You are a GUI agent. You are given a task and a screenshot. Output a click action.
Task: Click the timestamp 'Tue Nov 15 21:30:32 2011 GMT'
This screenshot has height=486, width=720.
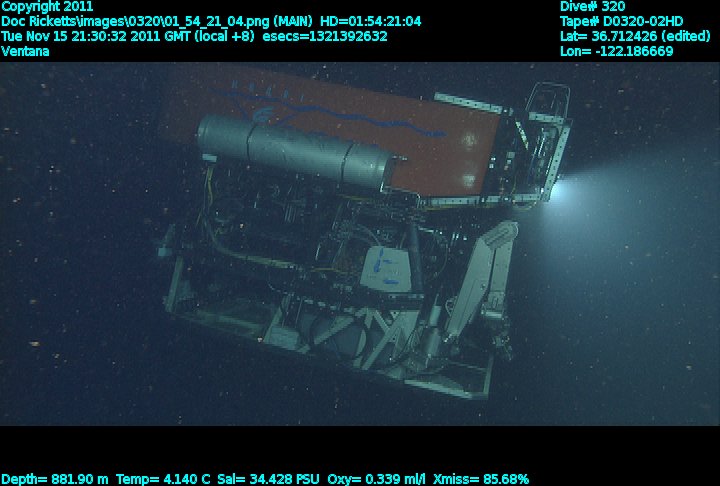tap(96, 36)
